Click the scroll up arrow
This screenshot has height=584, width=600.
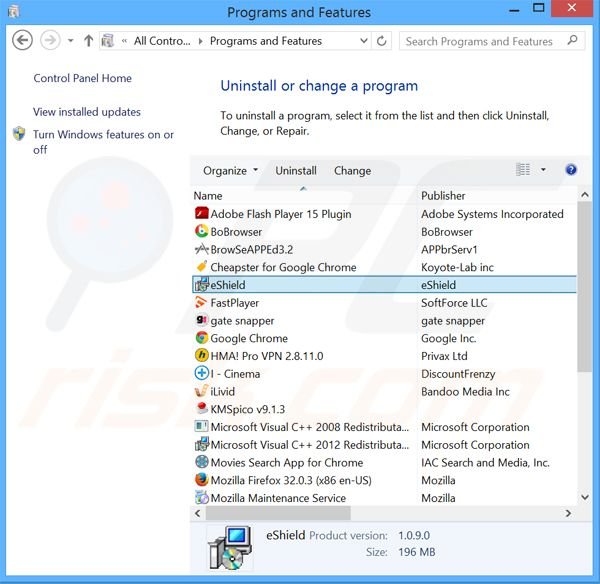(x=585, y=195)
